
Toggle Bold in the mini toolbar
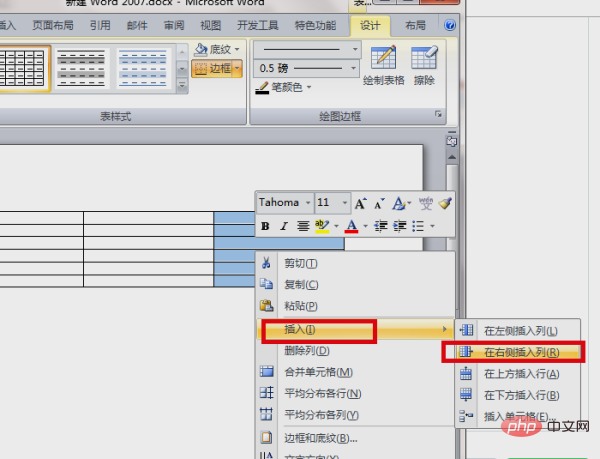tap(266, 227)
